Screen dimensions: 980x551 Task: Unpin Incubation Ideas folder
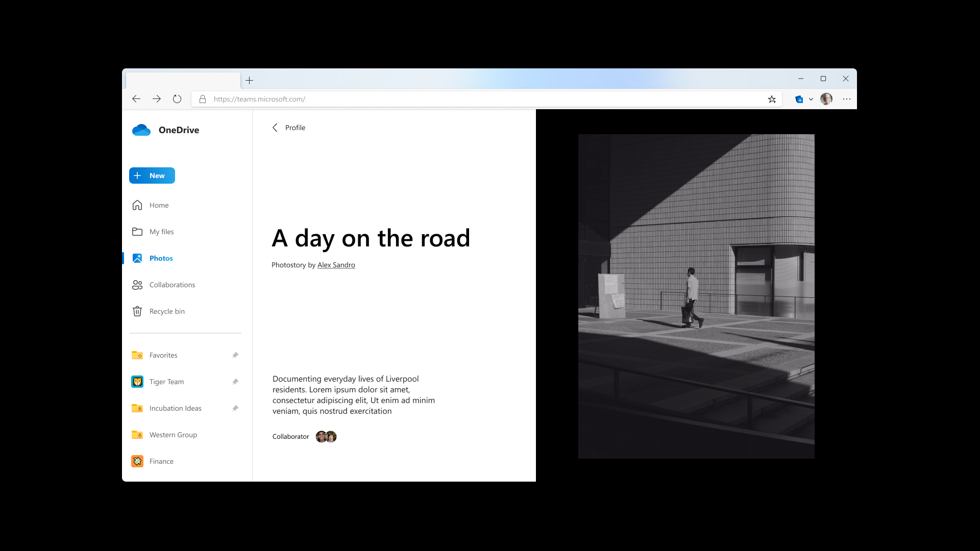[235, 408]
